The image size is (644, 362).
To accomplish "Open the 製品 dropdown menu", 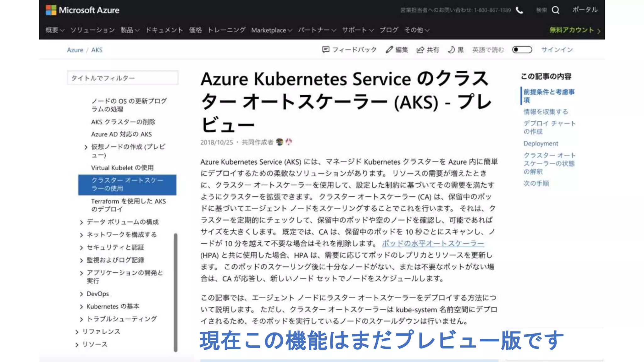I will coord(130,30).
